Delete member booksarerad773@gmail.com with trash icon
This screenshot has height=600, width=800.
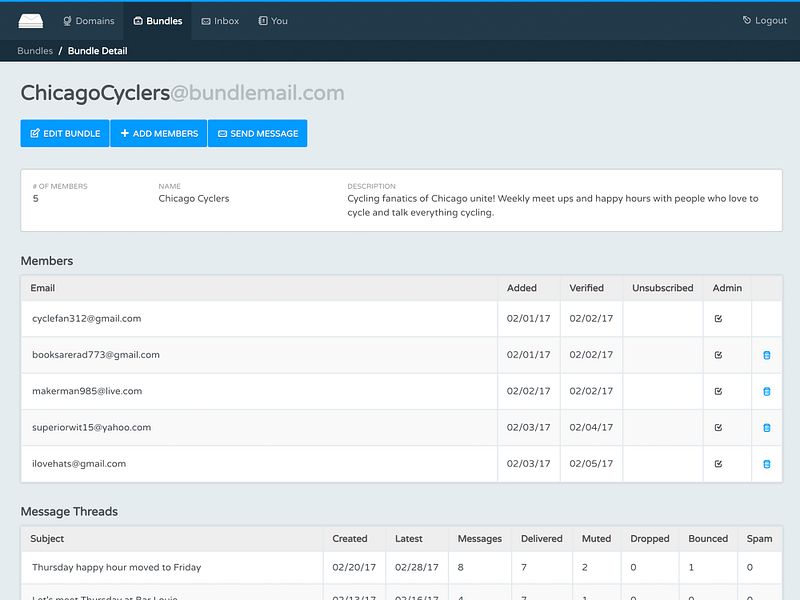767,355
